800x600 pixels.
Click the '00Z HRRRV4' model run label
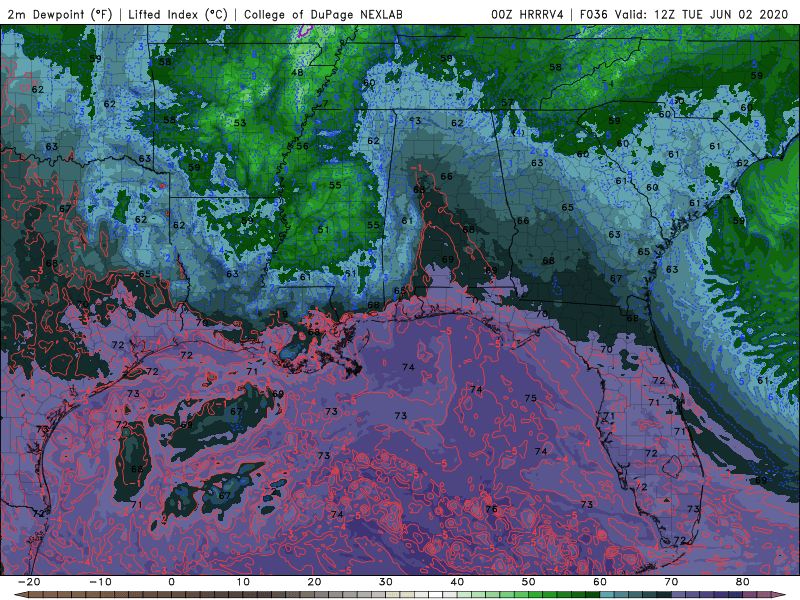tap(527, 14)
